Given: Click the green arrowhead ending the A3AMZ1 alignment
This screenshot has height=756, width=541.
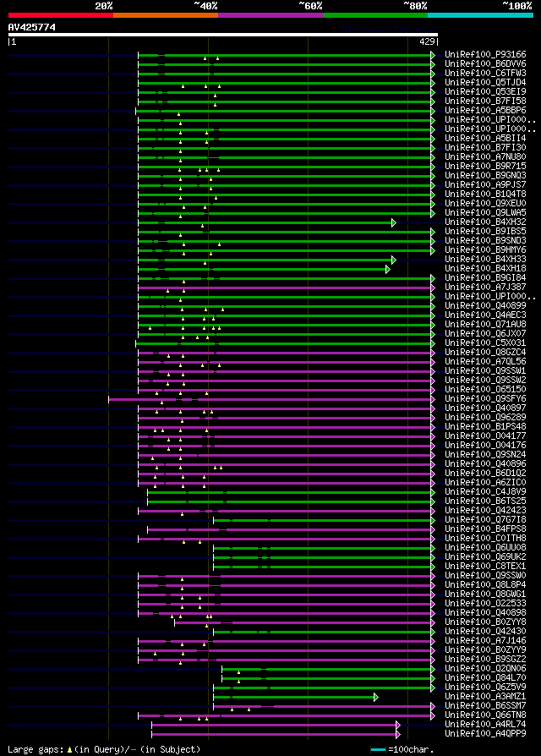Looking at the screenshot, I should coord(376,697).
